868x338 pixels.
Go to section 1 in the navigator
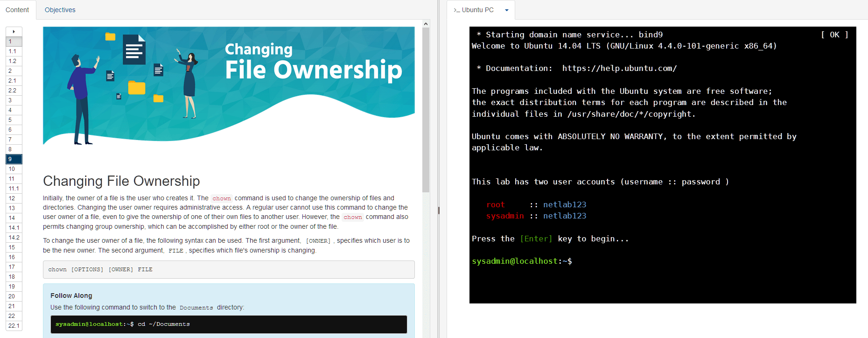click(x=14, y=42)
